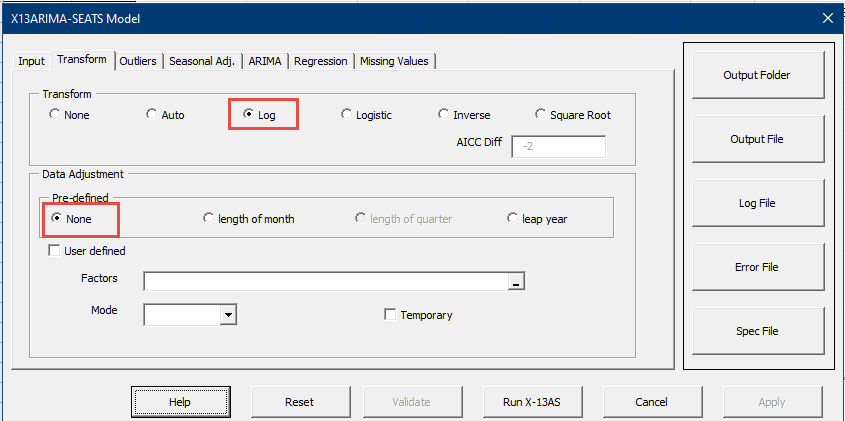The height and width of the screenshot is (421, 845).
Task: Open the Error File
Action: click(x=757, y=267)
